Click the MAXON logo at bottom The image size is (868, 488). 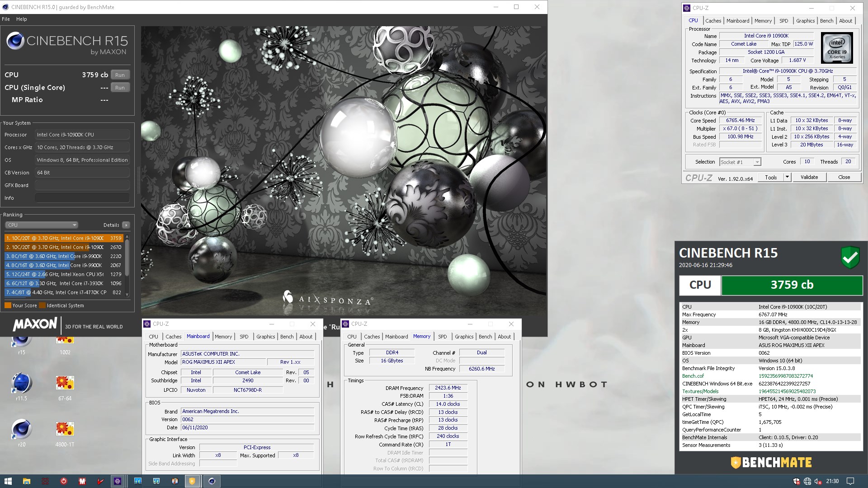click(35, 324)
